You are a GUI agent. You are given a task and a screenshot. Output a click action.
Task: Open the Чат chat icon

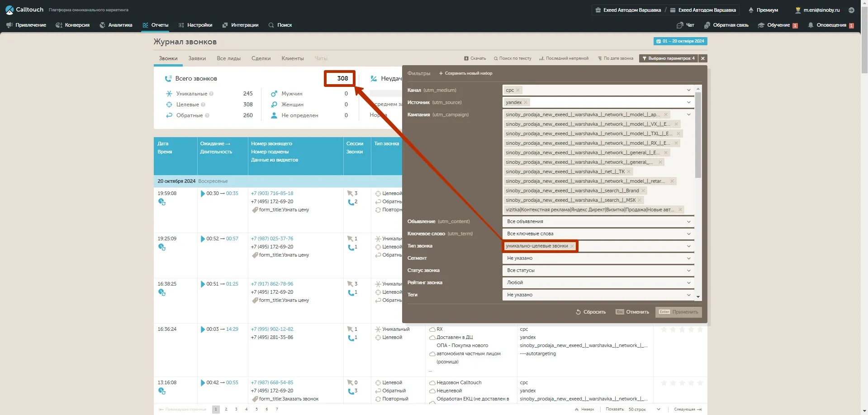(680, 25)
